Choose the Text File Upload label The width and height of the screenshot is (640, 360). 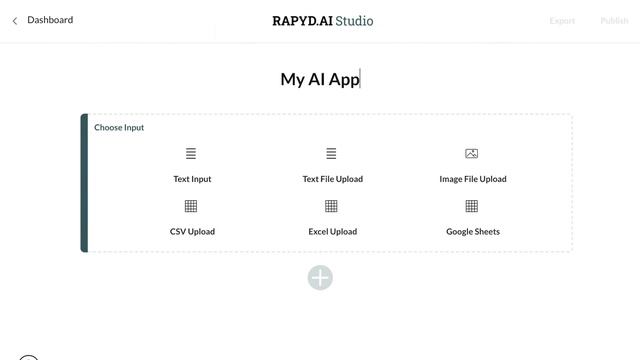coord(333,179)
